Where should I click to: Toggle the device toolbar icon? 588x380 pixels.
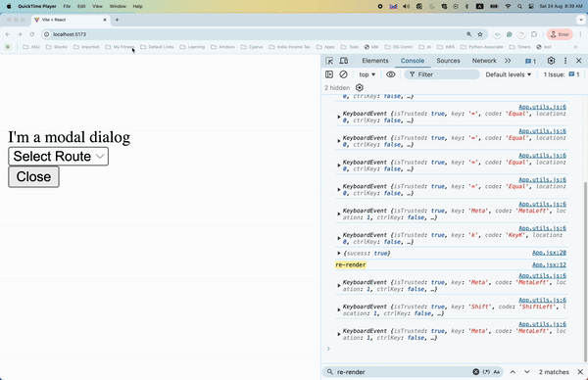344,61
